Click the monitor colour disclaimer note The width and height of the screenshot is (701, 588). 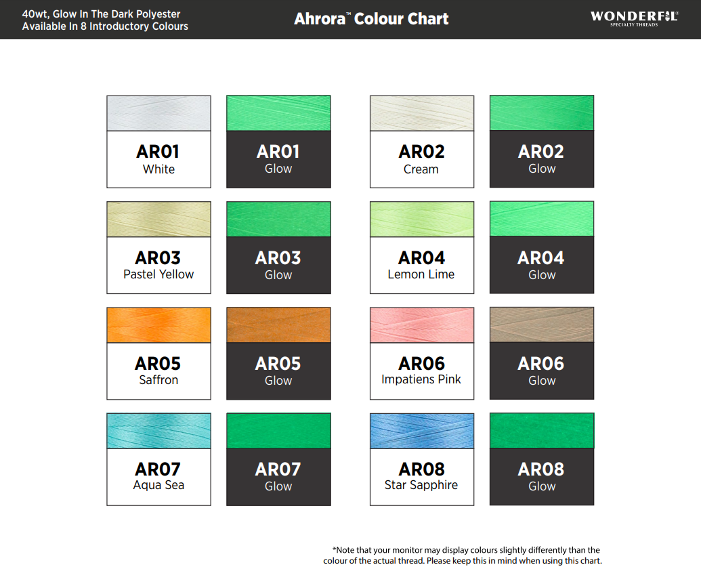463,555
